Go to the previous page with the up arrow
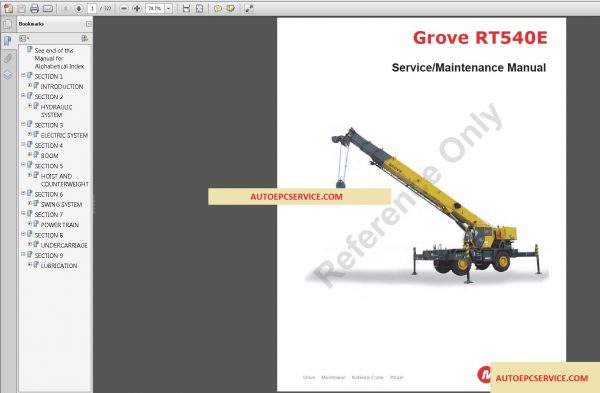Viewport: 600px width, 393px height. 66,8
